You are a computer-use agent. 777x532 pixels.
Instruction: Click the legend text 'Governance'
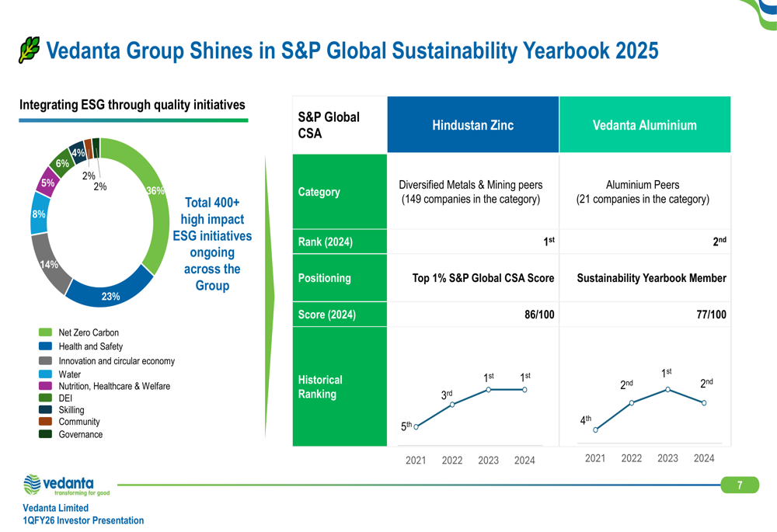(x=80, y=434)
